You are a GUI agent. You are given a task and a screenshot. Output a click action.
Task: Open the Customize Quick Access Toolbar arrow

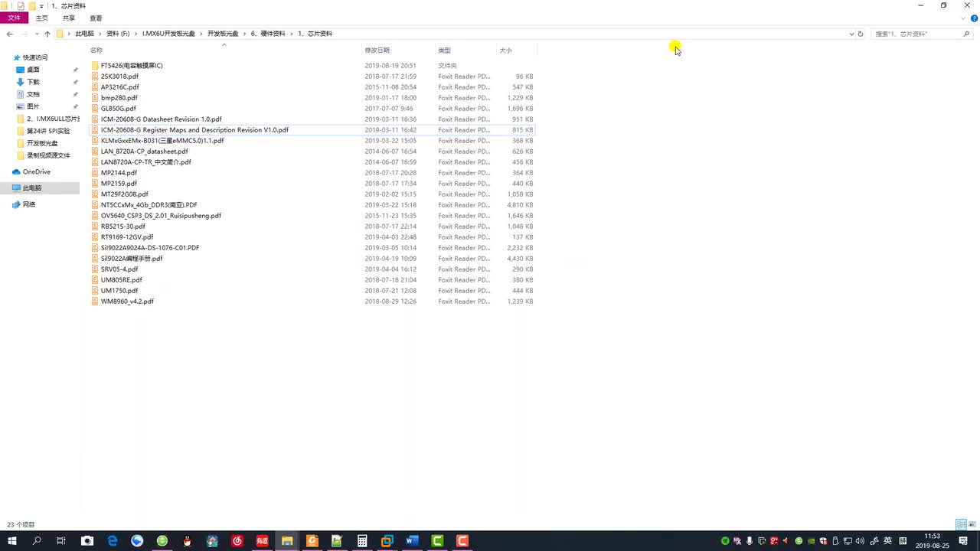41,6
